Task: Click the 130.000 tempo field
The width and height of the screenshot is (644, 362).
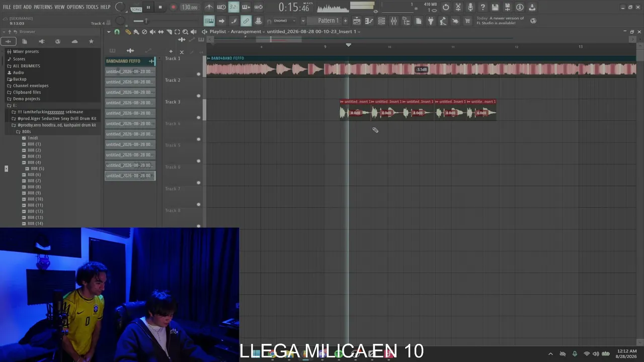Action: click(190, 7)
